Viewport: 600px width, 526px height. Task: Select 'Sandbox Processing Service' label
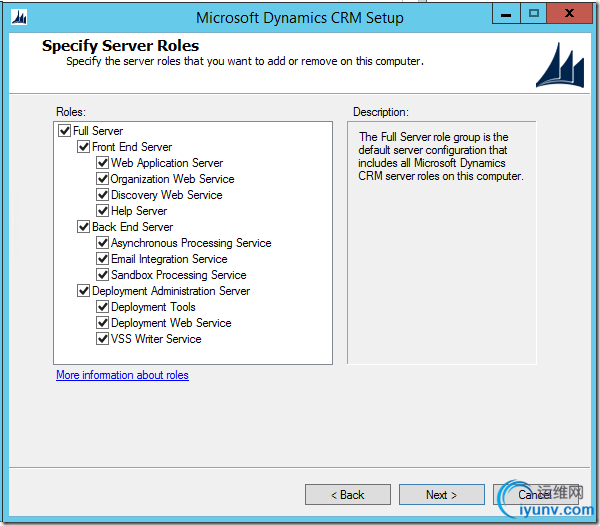(x=179, y=275)
